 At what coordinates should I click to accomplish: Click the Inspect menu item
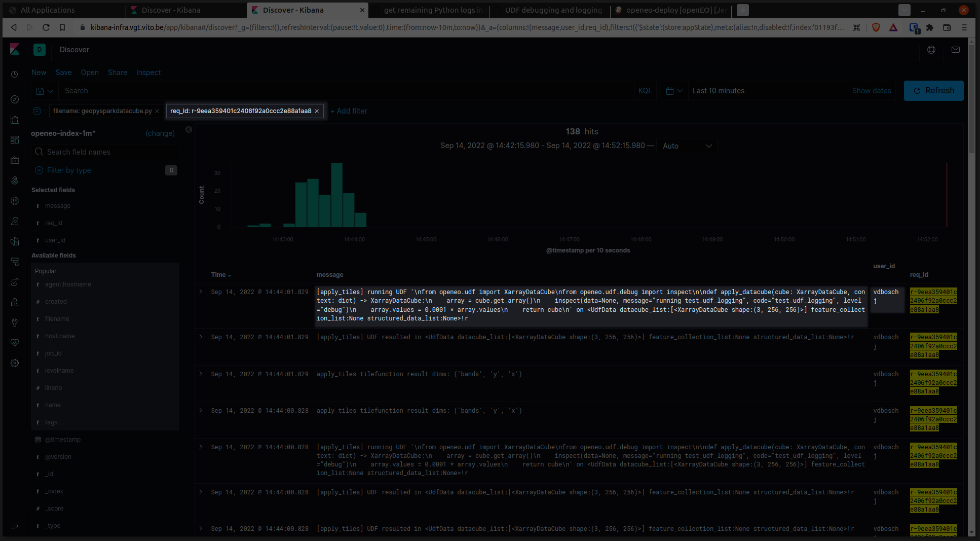click(x=148, y=72)
